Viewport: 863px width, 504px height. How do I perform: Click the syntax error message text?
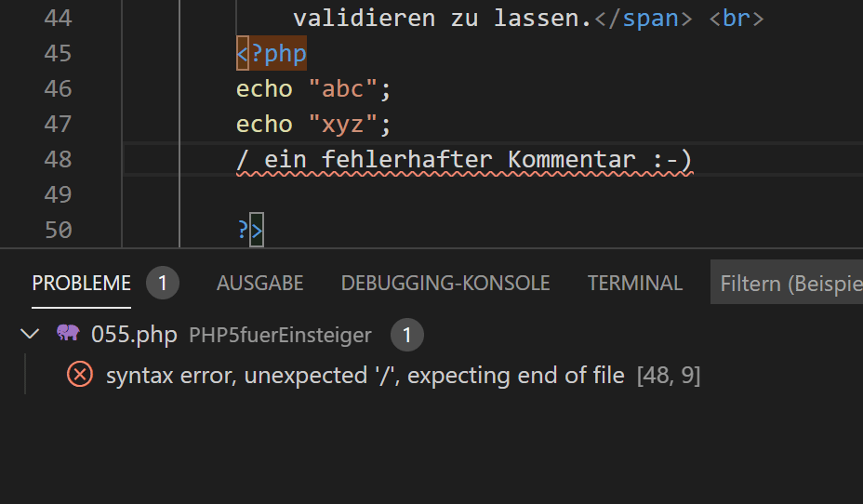[365, 376]
